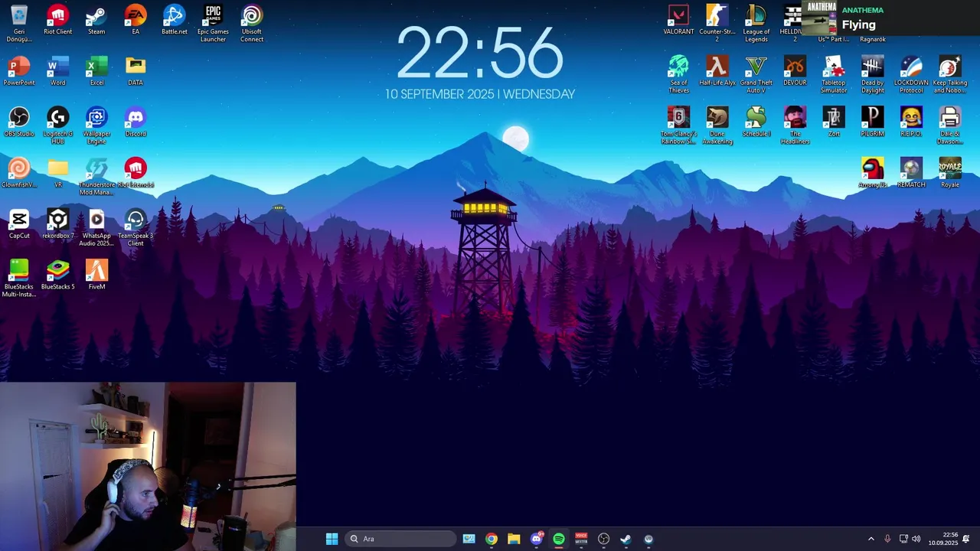980x551 pixels.
Task: Open BlueStacks Multi-Instance Manager icon
Action: [19, 279]
